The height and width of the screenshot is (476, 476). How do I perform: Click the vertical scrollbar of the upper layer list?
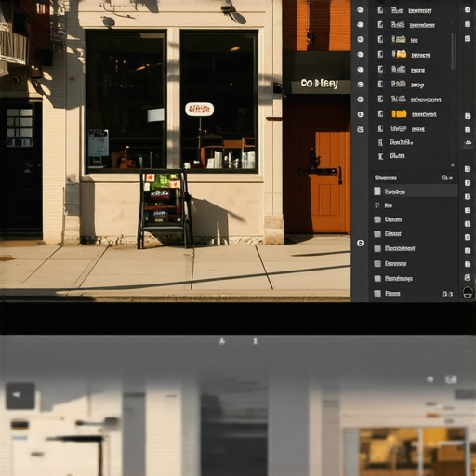click(x=453, y=51)
